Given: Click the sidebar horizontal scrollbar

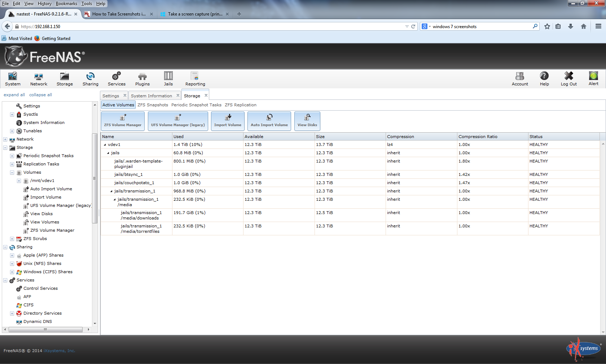Looking at the screenshot, I should point(45,329).
